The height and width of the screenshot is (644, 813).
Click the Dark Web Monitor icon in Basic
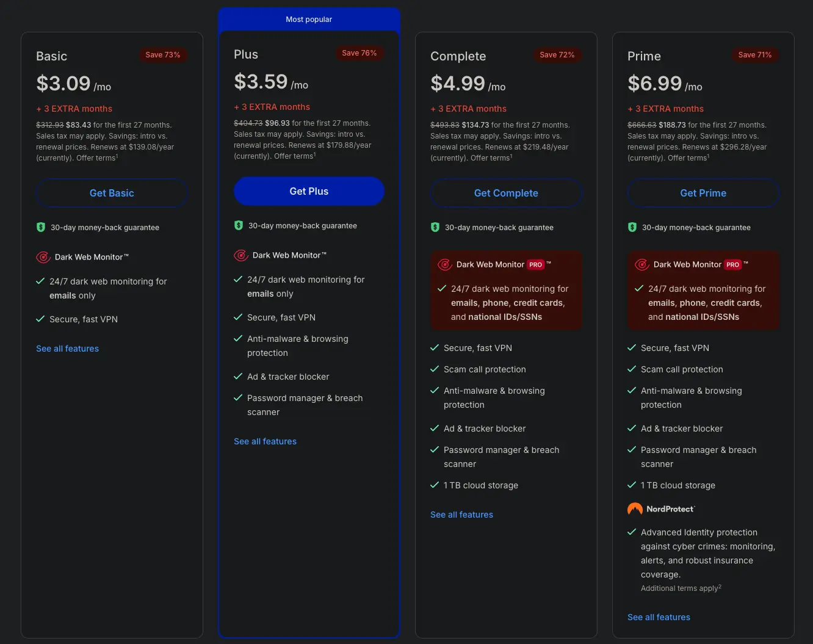point(43,257)
